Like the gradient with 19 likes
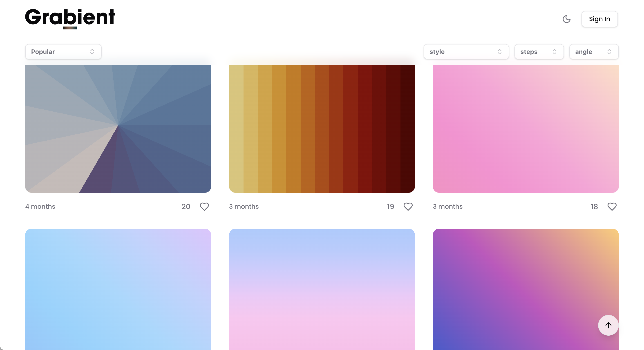644x350 pixels. pos(408,207)
